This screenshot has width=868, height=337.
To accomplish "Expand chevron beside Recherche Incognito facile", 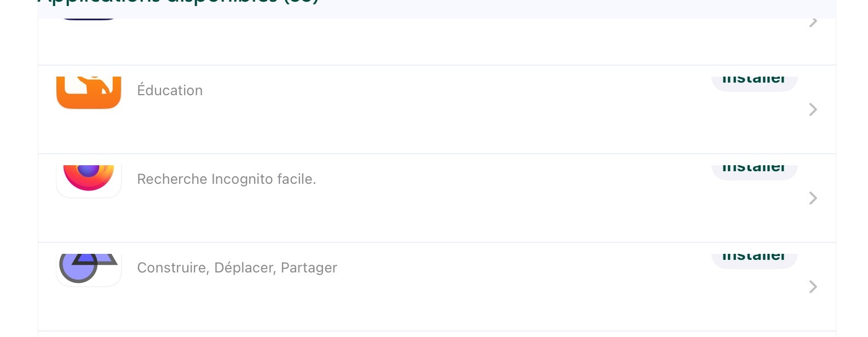I will 813,198.
